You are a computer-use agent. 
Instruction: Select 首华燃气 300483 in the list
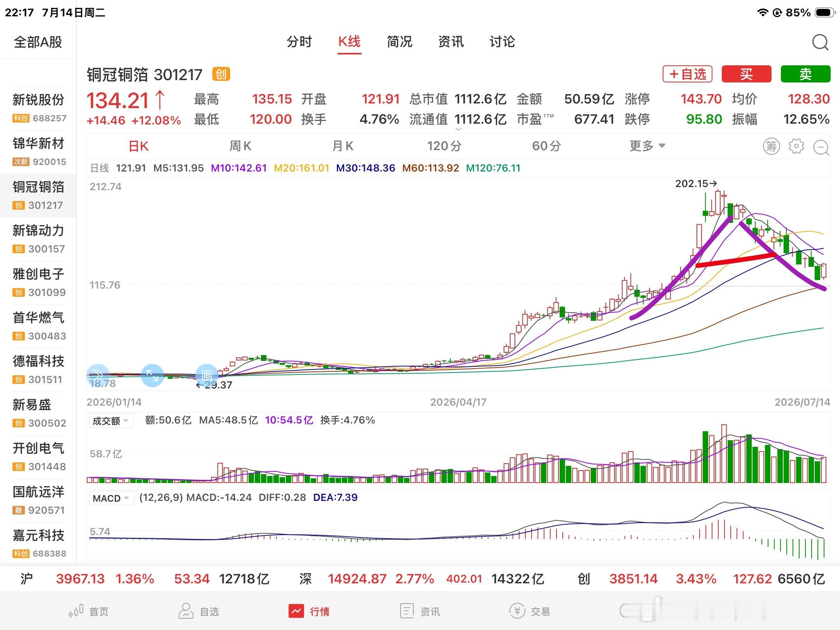point(38,326)
